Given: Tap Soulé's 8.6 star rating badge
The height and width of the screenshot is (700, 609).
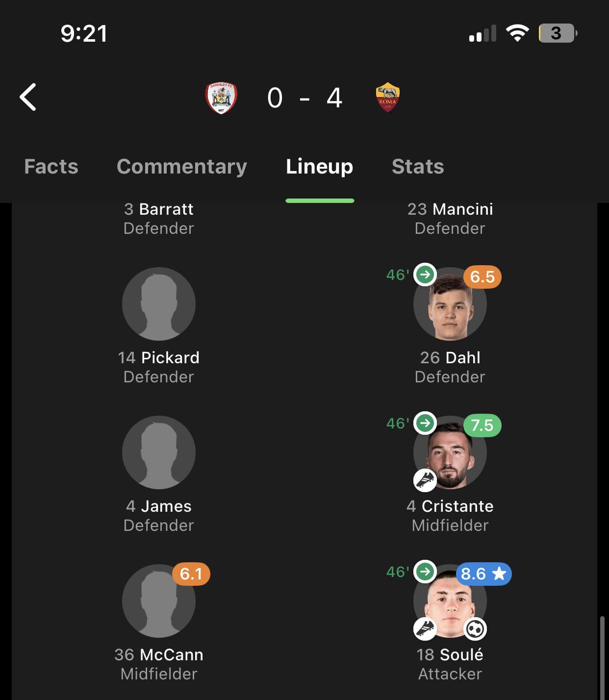Looking at the screenshot, I should point(483,574).
